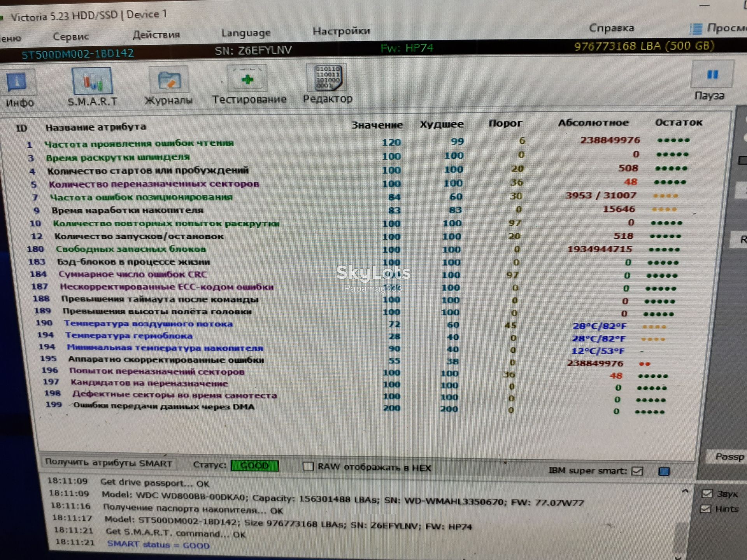Click the log scrollbar up arrow
Screen dimensions: 747x560
click(x=685, y=492)
